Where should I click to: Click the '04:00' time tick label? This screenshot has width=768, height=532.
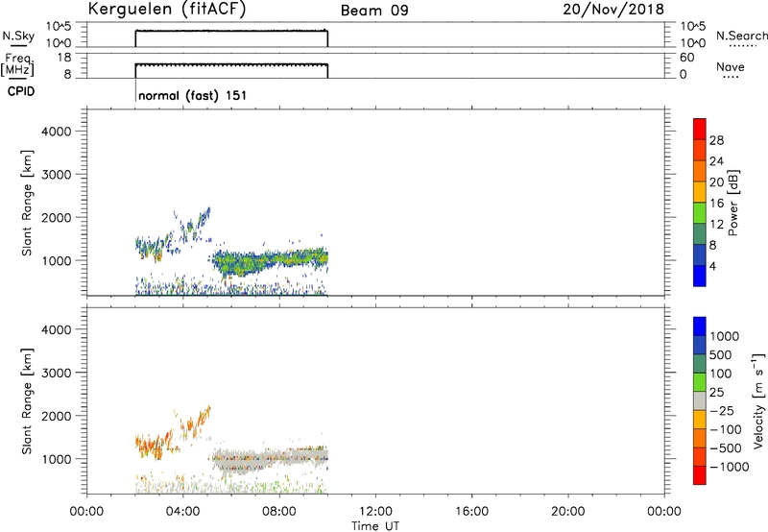tap(182, 512)
